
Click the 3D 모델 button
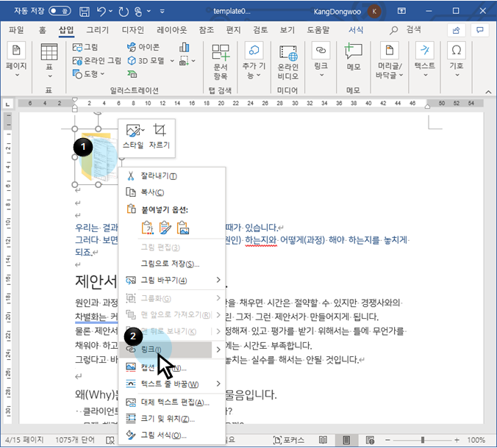coord(146,61)
